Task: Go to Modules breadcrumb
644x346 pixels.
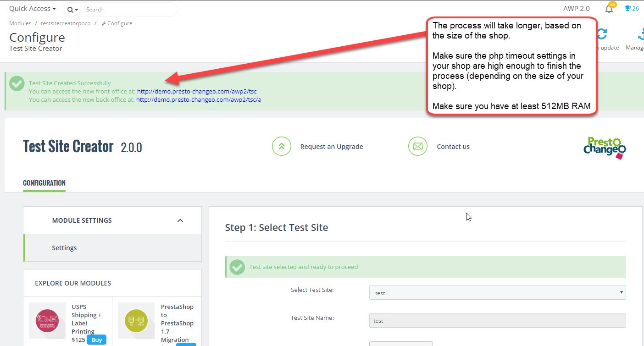Action: coord(20,23)
